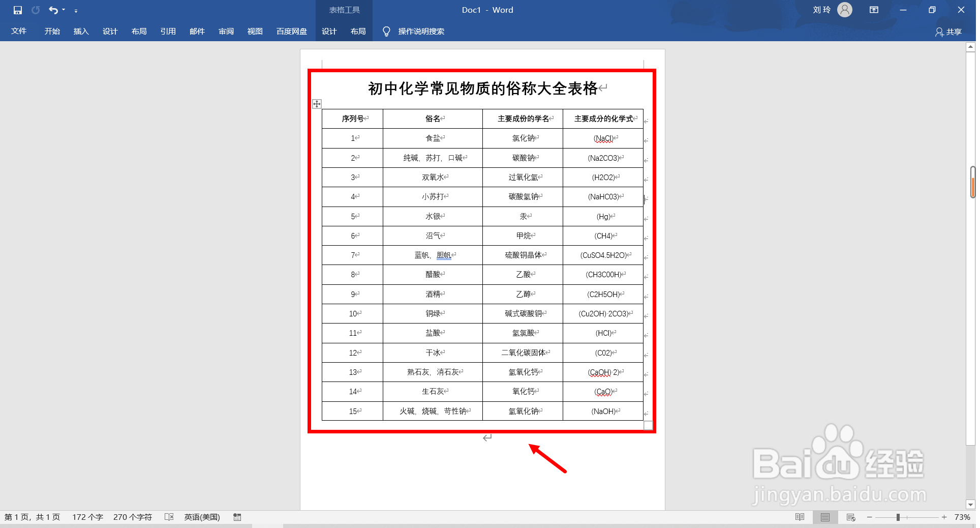Select Print Layout view toggle
Viewport: 980px width, 528px height.
[x=825, y=517]
